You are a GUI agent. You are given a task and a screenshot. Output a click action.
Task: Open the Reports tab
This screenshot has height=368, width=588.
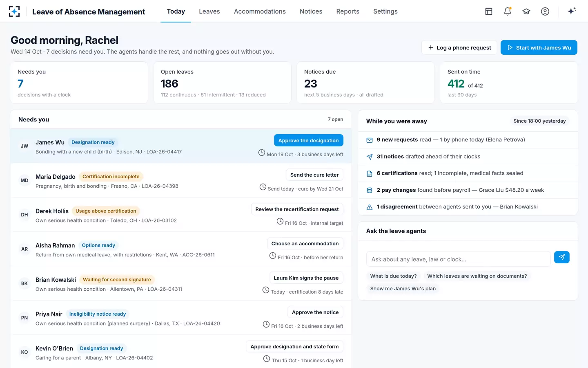pyautogui.click(x=348, y=11)
